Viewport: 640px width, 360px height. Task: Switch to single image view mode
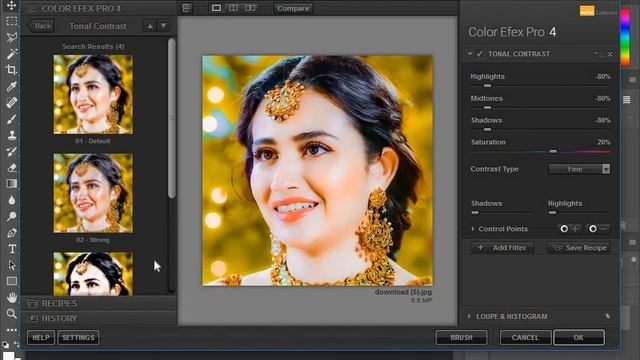coord(216,8)
